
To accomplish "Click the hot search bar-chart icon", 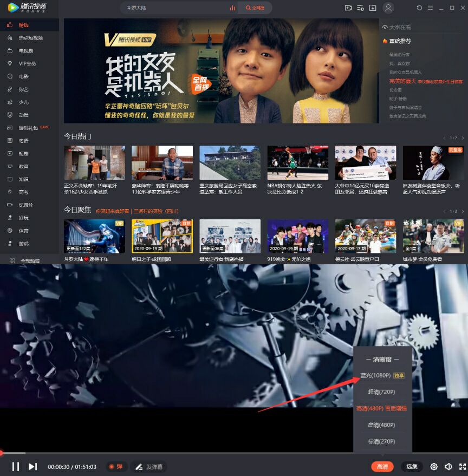I will 232,8.
